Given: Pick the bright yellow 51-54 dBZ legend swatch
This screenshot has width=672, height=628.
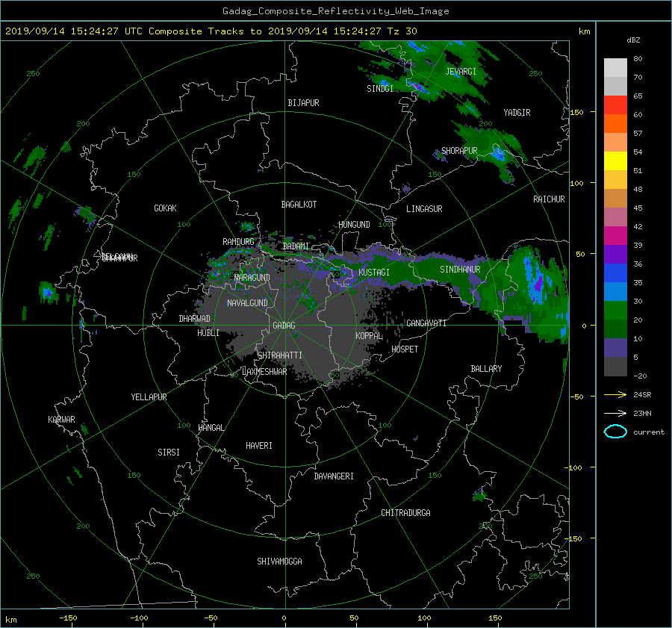Looking at the screenshot, I should coord(615,161).
